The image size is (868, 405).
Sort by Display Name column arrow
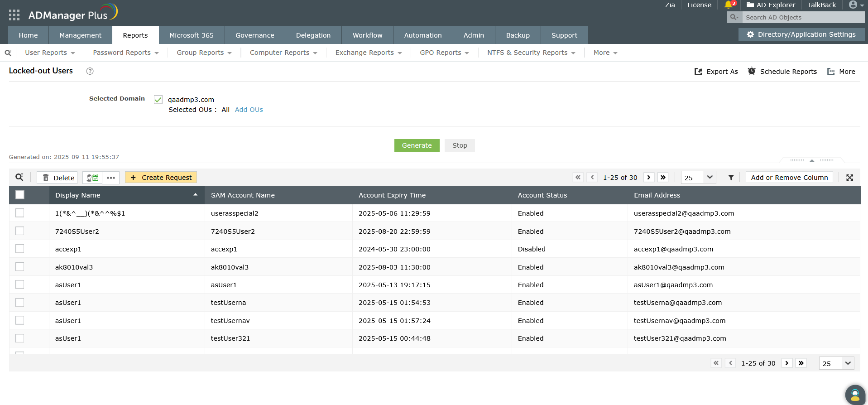[196, 195]
